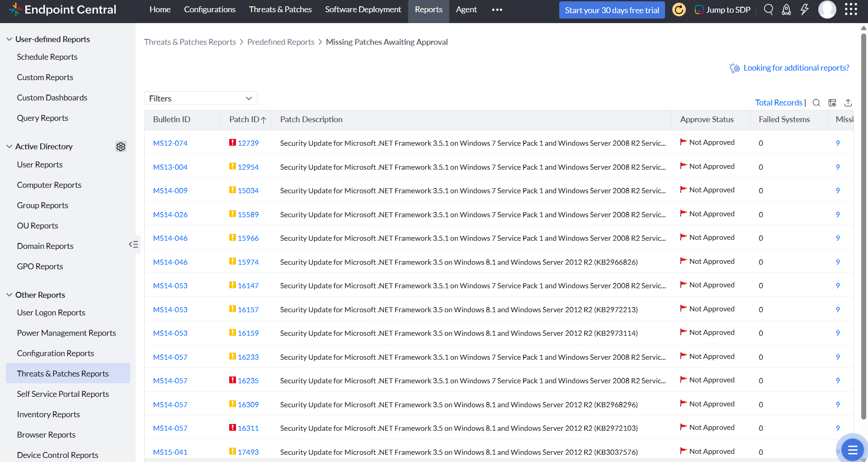Click yellow severity icon for patch 17493

click(x=232, y=451)
